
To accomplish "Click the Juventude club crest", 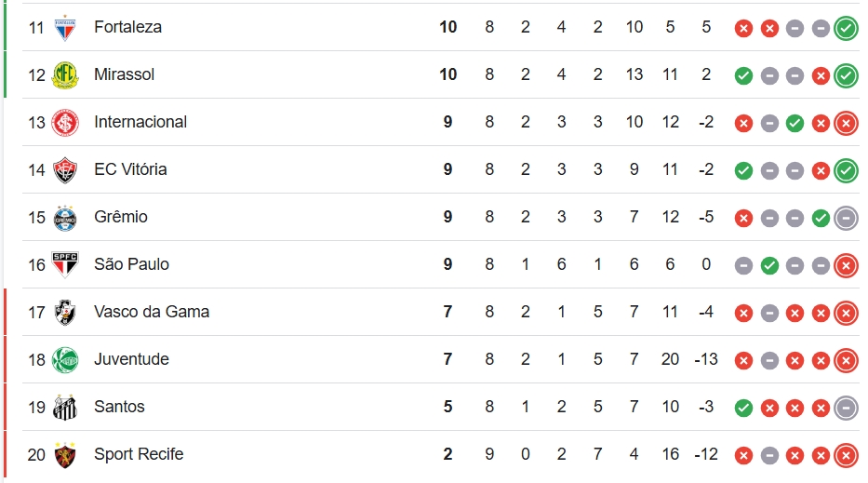I will tap(65, 360).
